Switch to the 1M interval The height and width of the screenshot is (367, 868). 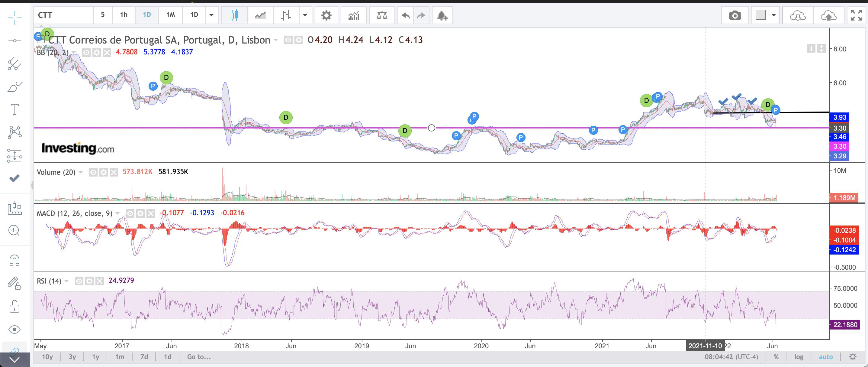[171, 15]
